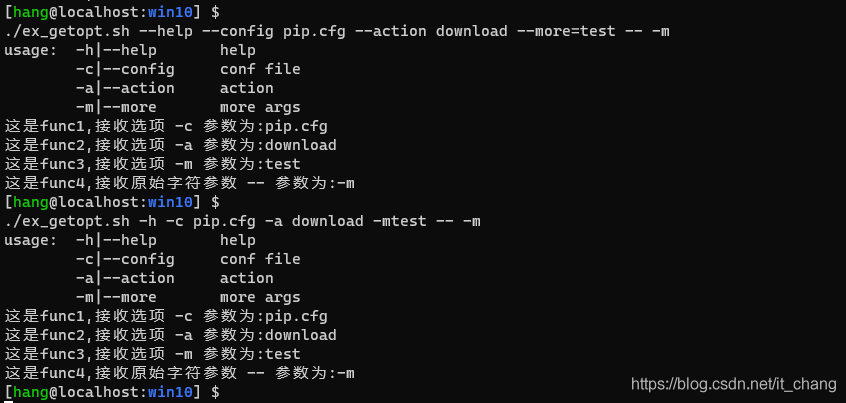
Task: Click '-c|--config' in second usage output
Action: 125,259
